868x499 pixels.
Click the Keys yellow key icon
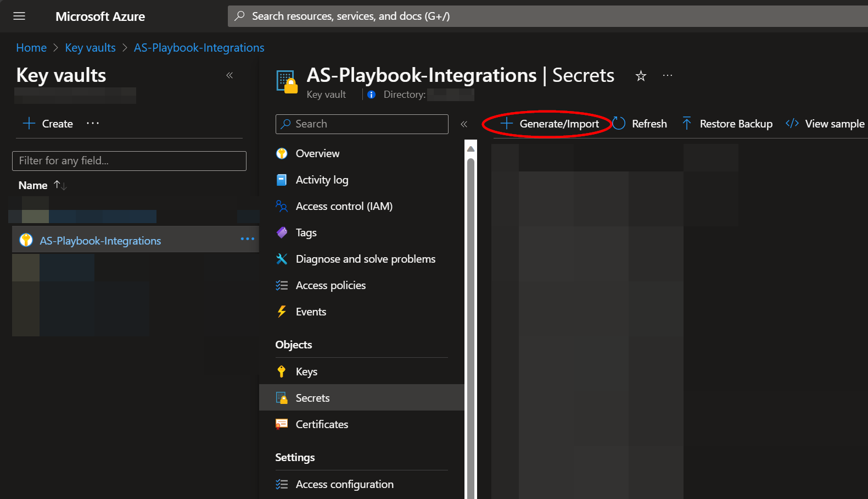[x=282, y=372]
